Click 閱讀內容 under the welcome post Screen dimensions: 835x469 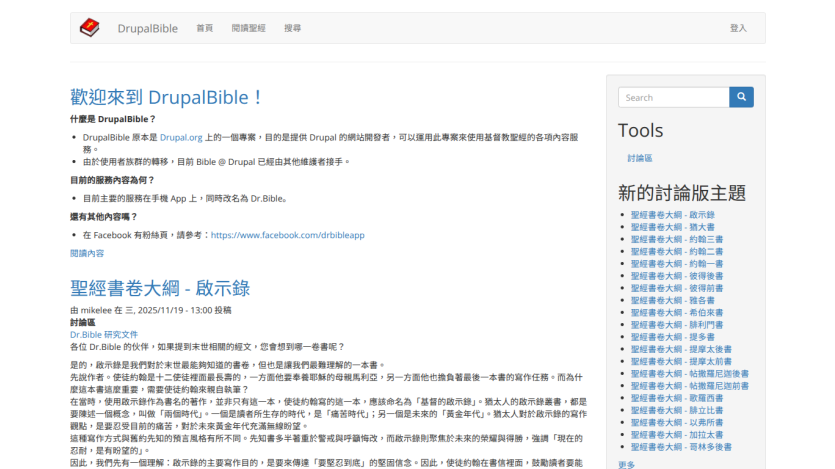(x=87, y=253)
